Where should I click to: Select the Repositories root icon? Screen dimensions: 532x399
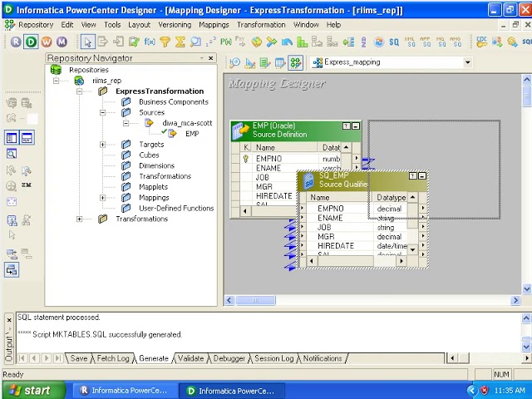56,70
